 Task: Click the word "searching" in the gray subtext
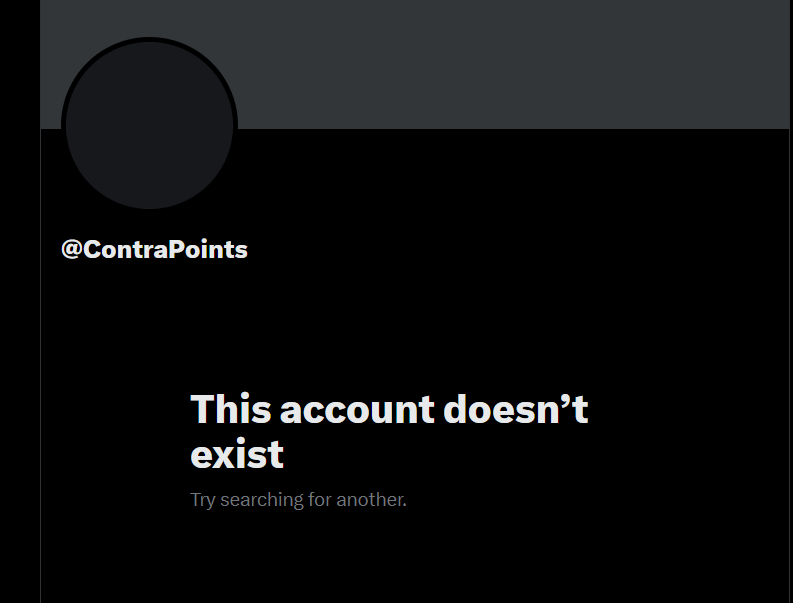pyautogui.click(x=262, y=500)
